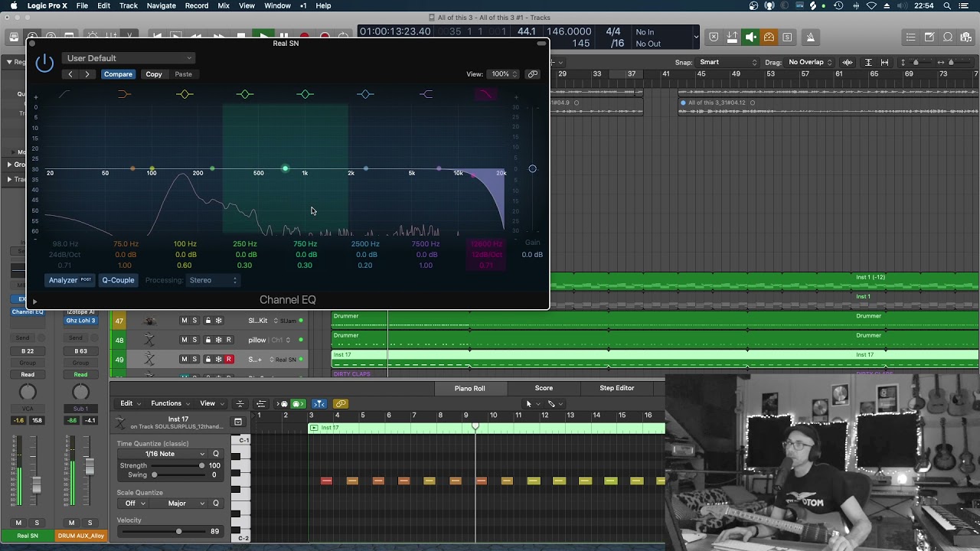Enable the low cut filter band icon

(64, 94)
